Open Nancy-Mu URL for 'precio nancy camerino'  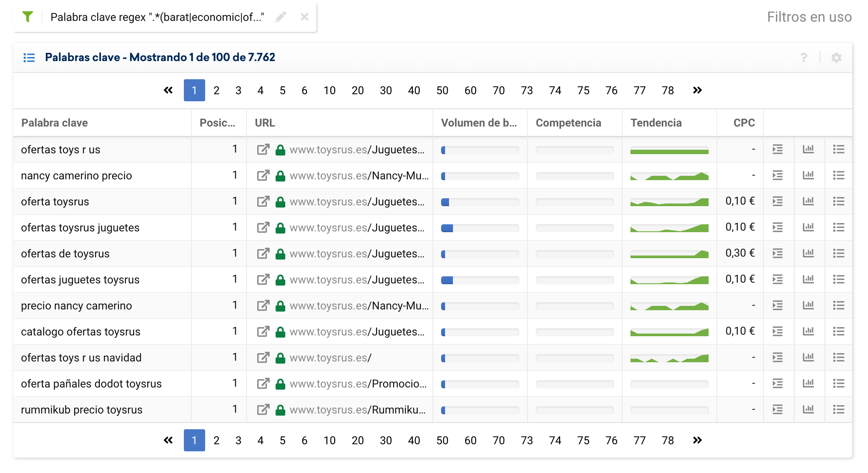(x=359, y=306)
